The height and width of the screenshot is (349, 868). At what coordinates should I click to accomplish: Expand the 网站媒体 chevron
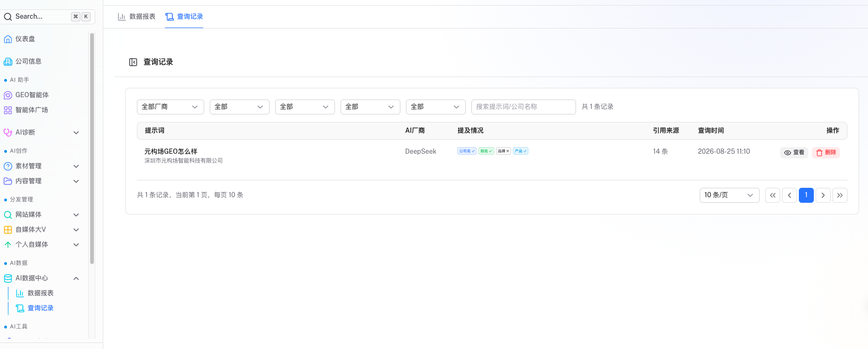coord(76,215)
